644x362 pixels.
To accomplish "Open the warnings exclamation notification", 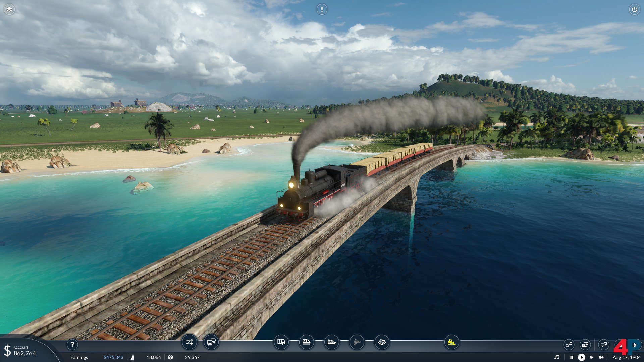I will pyautogui.click(x=322, y=9).
